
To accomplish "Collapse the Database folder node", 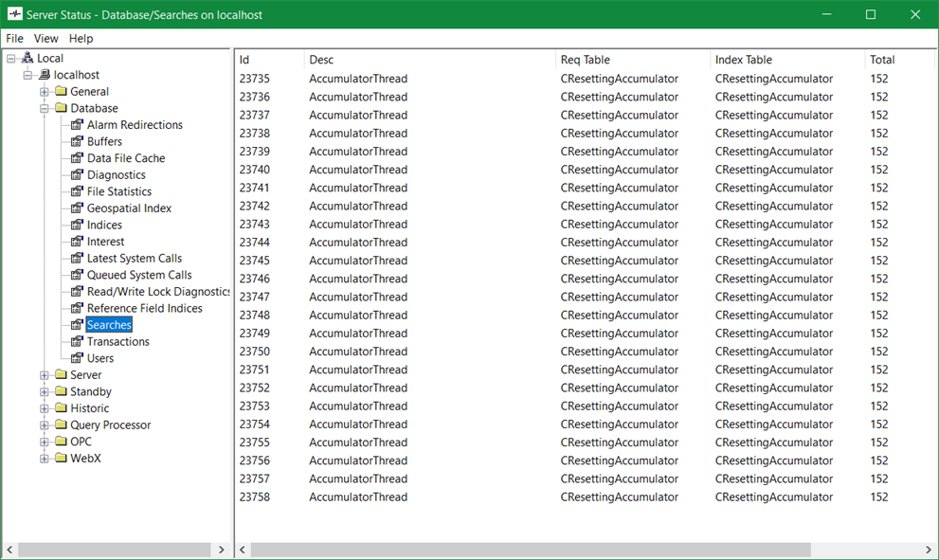I will coord(45,108).
